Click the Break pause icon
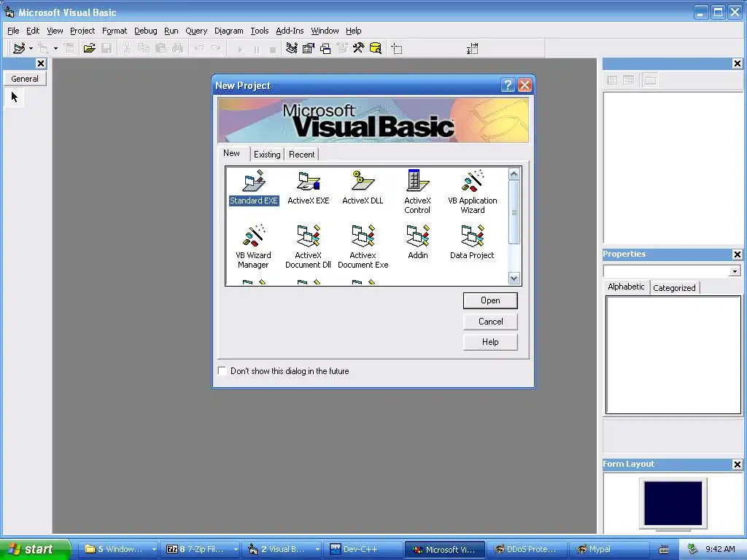Screen dimensions: 747x560 point(256,49)
